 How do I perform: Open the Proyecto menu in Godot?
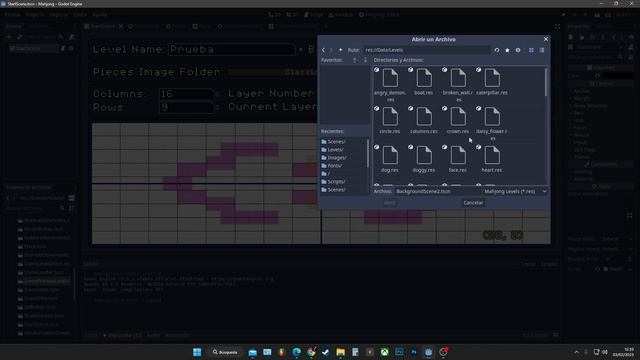pyautogui.click(x=35, y=15)
